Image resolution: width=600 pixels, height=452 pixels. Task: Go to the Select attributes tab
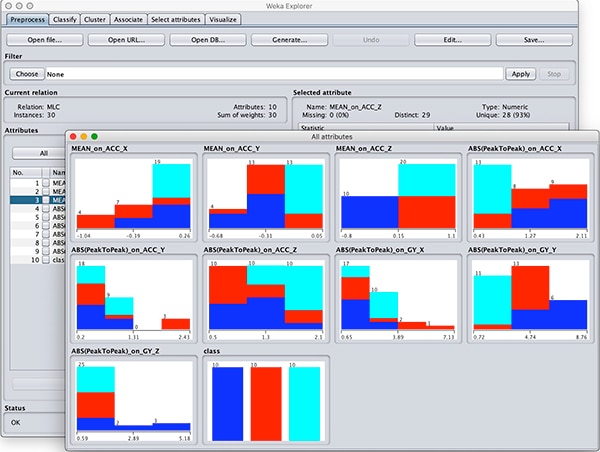pos(176,19)
